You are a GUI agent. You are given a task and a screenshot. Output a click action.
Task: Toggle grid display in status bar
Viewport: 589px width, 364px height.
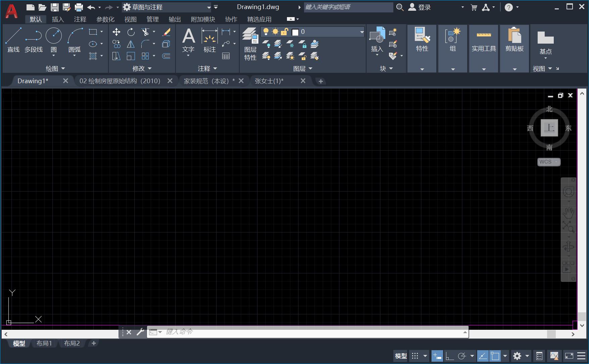tap(415, 356)
